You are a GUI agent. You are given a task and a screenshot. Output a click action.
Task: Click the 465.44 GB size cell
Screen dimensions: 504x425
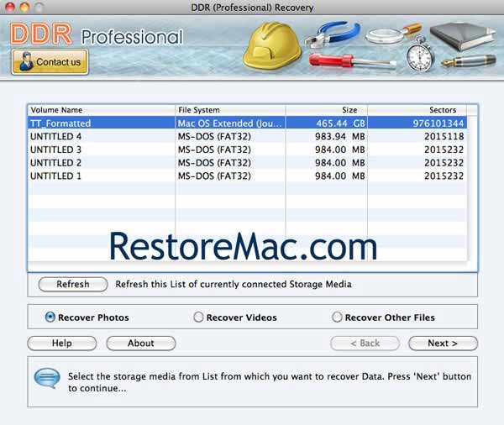(326, 123)
